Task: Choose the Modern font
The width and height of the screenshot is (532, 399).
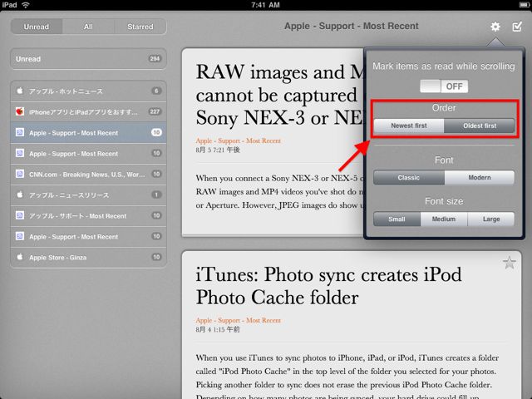Action: (x=480, y=178)
